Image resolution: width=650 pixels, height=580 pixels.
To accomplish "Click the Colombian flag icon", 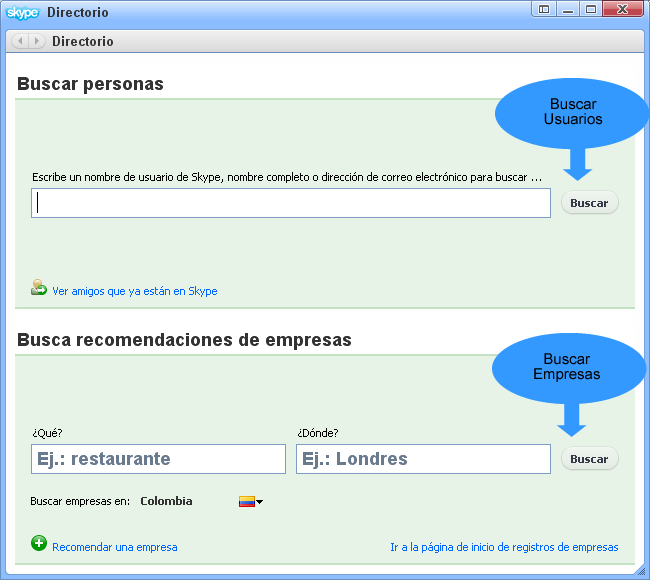I will click(x=246, y=501).
